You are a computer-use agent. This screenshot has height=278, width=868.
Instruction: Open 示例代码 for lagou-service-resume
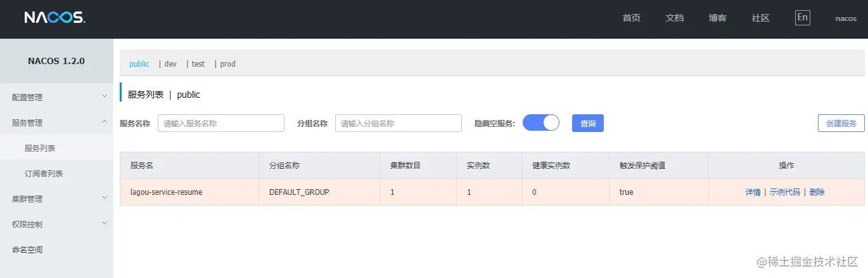784,192
